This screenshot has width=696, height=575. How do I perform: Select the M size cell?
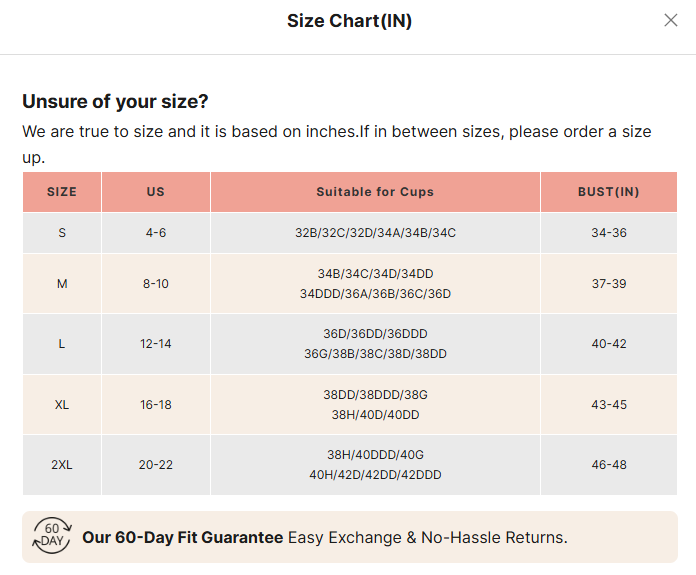62,284
